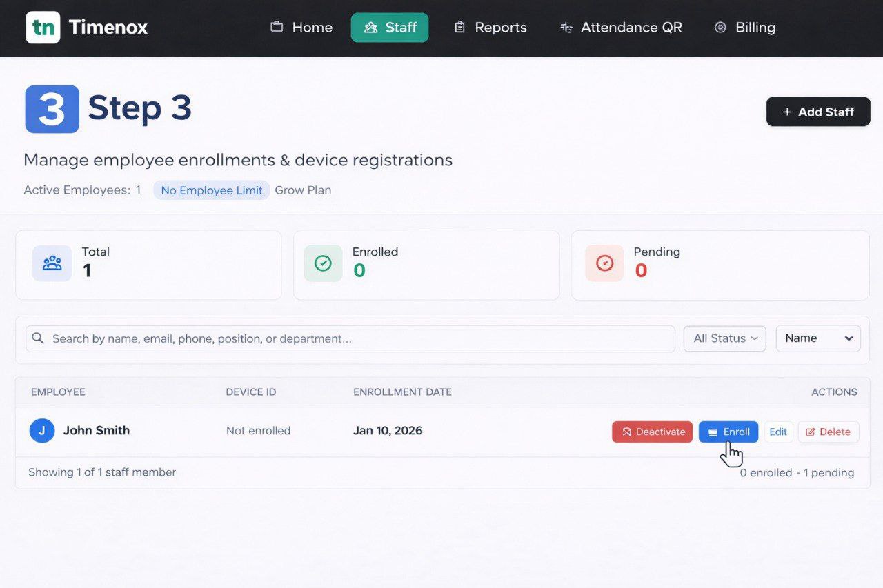Go to the Billing tab

tap(744, 28)
